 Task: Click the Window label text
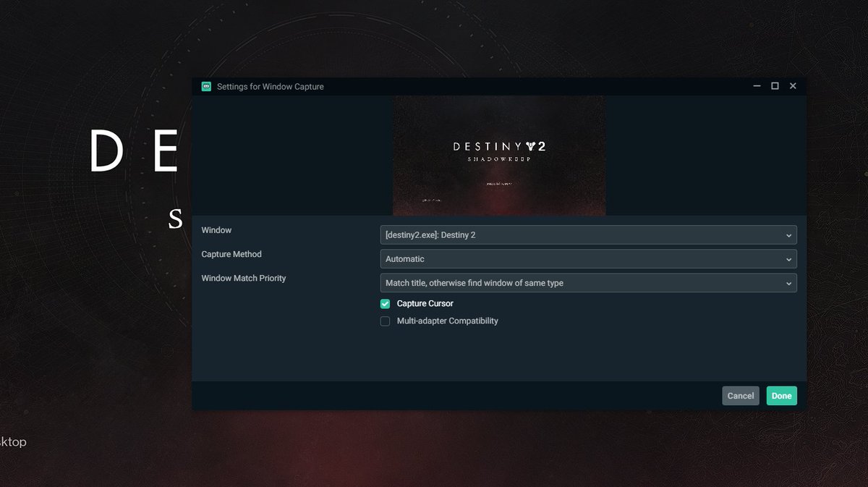pyautogui.click(x=216, y=230)
